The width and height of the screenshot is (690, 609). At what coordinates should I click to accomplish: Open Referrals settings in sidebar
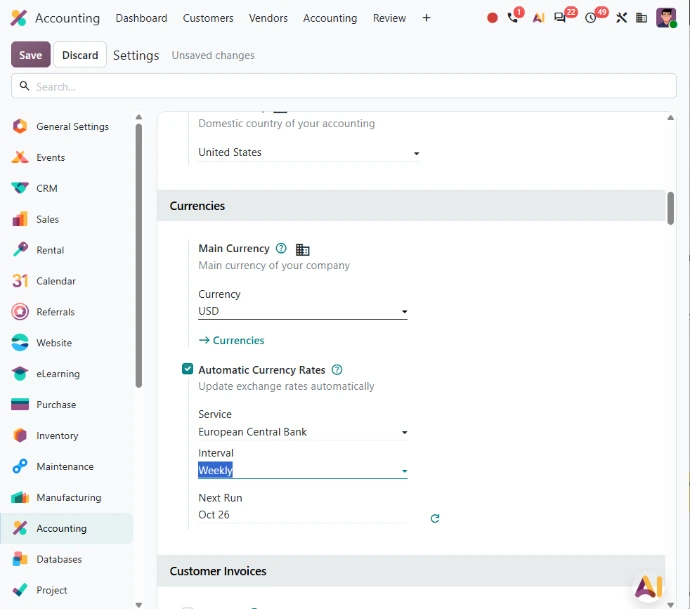[x=66, y=312]
